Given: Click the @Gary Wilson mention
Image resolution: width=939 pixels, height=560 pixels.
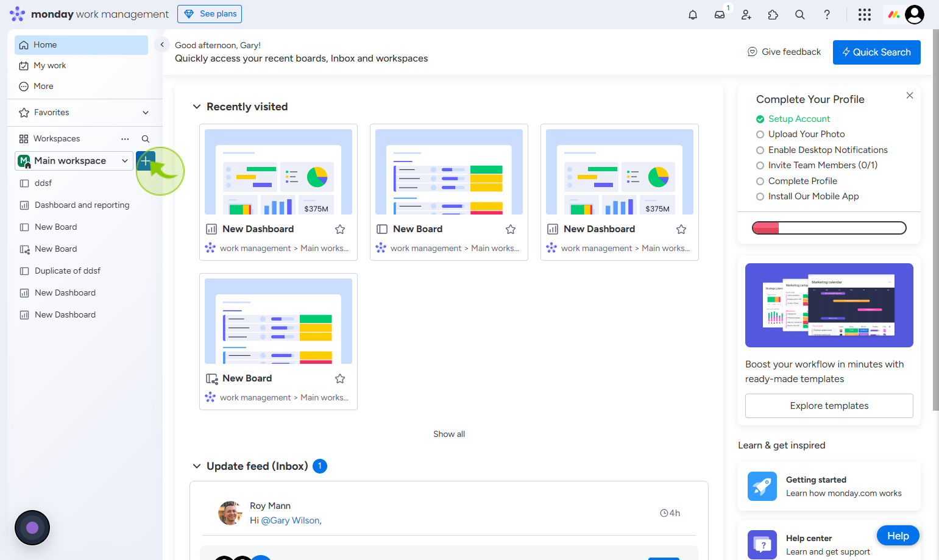Looking at the screenshot, I should tap(291, 520).
